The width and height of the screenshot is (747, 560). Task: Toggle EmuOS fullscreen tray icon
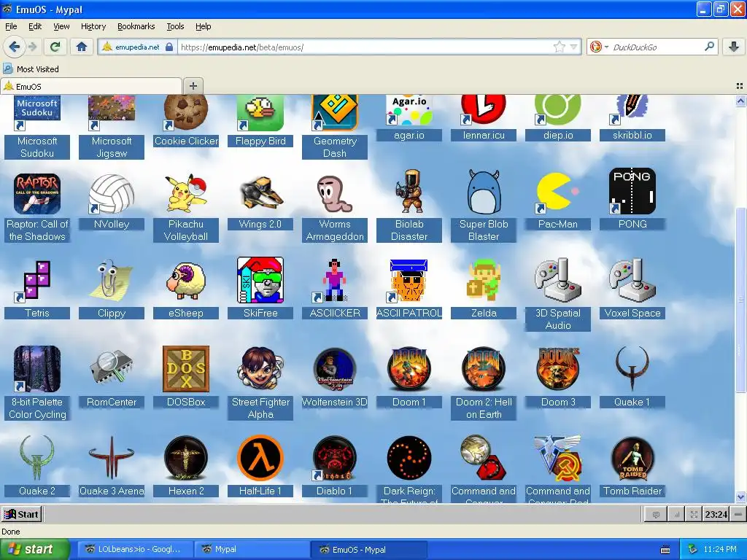pyautogui.click(x=694, y=514)
